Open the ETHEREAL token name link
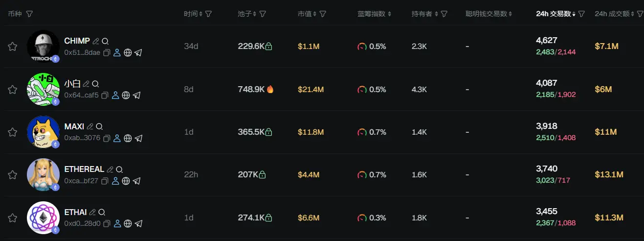Image resolution: width=644 pixels, height=241 pixels. (x=84, y=169)
